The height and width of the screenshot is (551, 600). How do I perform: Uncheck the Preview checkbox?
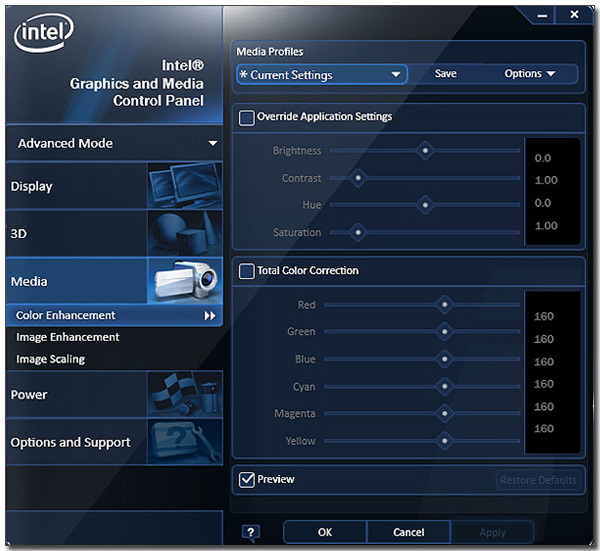[x=246, y=479]
